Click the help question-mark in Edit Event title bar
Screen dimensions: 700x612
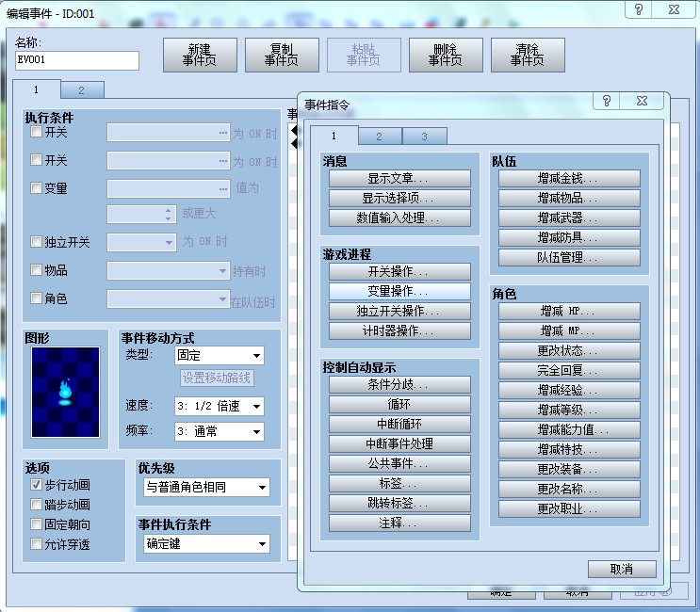[639, 9]
